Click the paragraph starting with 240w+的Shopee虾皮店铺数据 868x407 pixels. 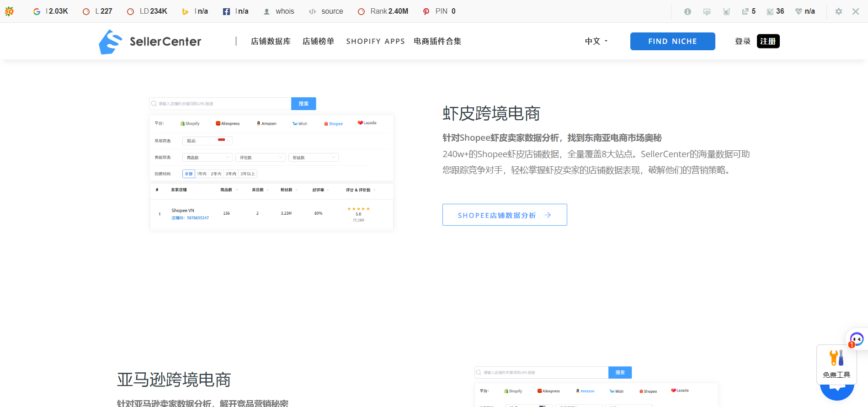(x=596, y=162)
